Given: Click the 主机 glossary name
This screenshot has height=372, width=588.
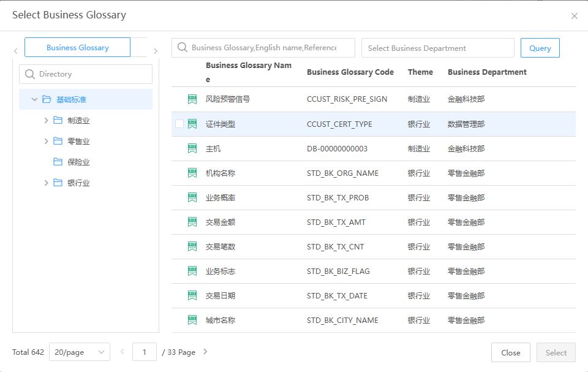Looking at the screenshot, I should tap(213, 149).
